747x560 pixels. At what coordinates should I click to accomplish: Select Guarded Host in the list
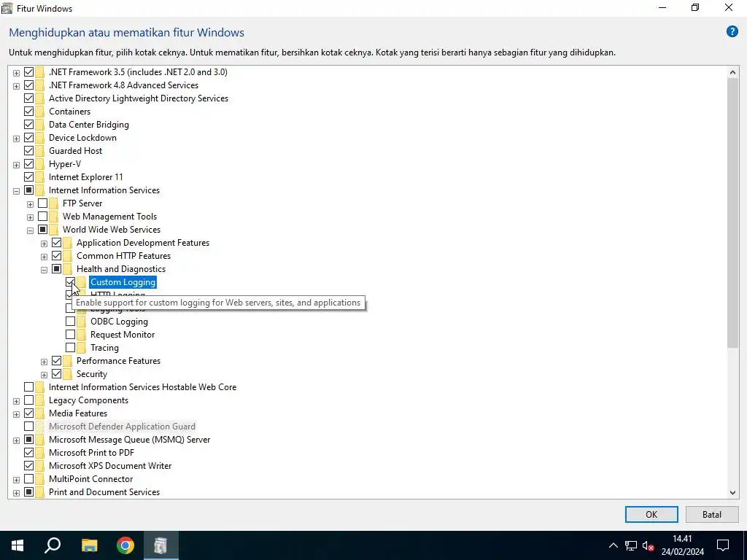[75, 151]
